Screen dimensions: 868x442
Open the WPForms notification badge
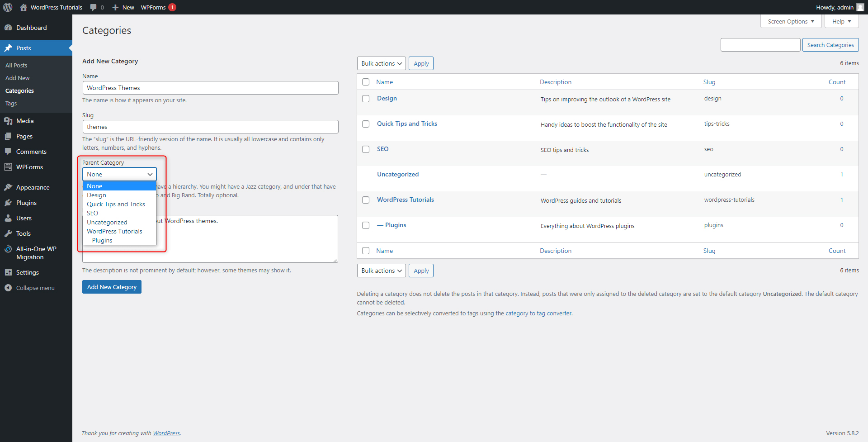(x=172, y=7)
